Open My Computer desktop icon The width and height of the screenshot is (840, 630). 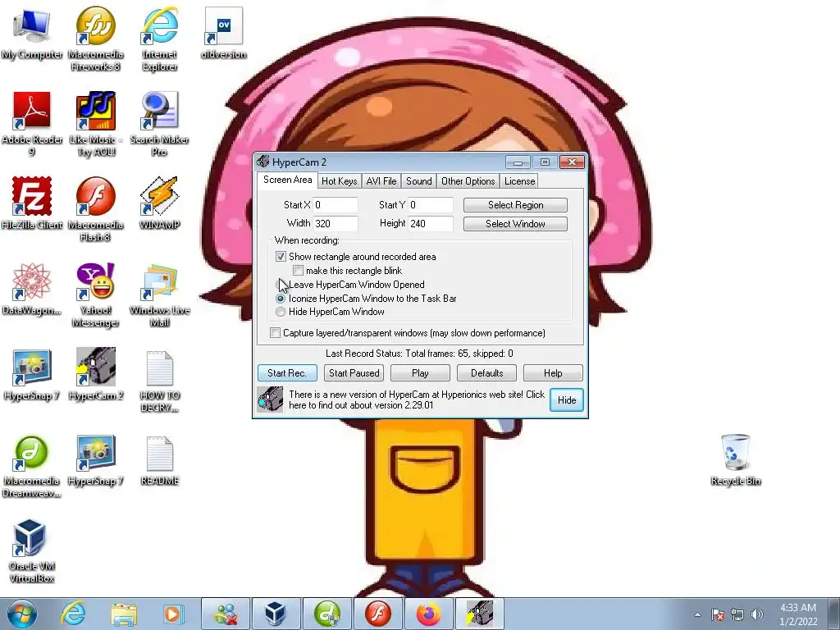32,34
